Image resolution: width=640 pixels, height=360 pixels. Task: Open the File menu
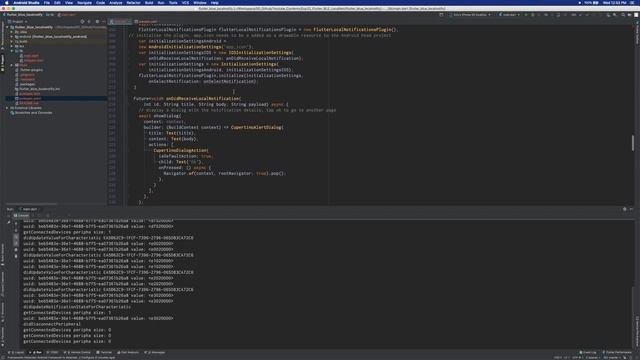point(47,2)
